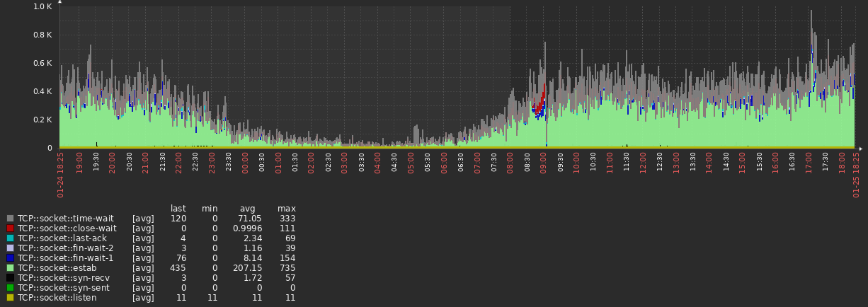Click the 1.0 K y-axis label

pos(43,6)
